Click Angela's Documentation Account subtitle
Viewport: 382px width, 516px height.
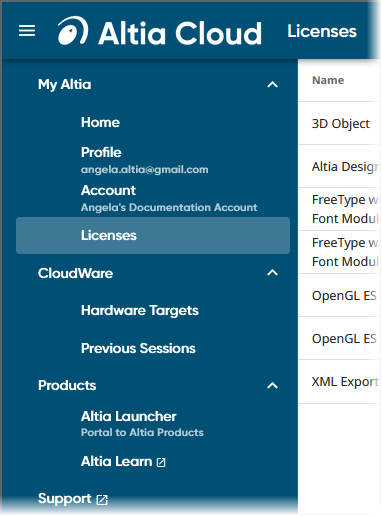[169, 207]
